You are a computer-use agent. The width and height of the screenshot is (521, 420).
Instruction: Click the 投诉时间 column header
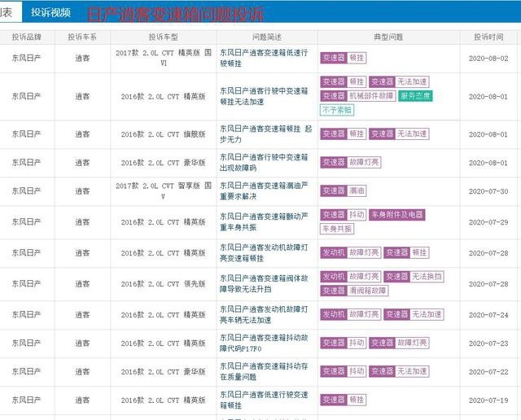[488, 37]
